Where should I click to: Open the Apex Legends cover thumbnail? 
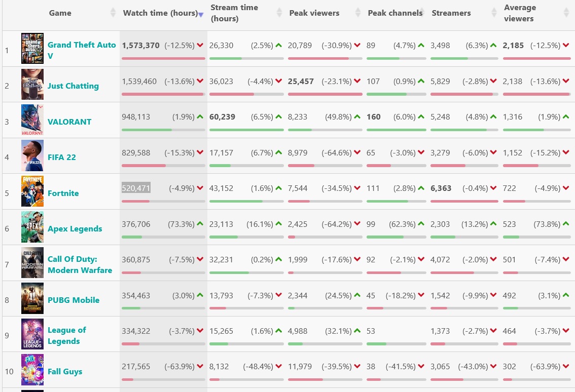click(32, 227)
